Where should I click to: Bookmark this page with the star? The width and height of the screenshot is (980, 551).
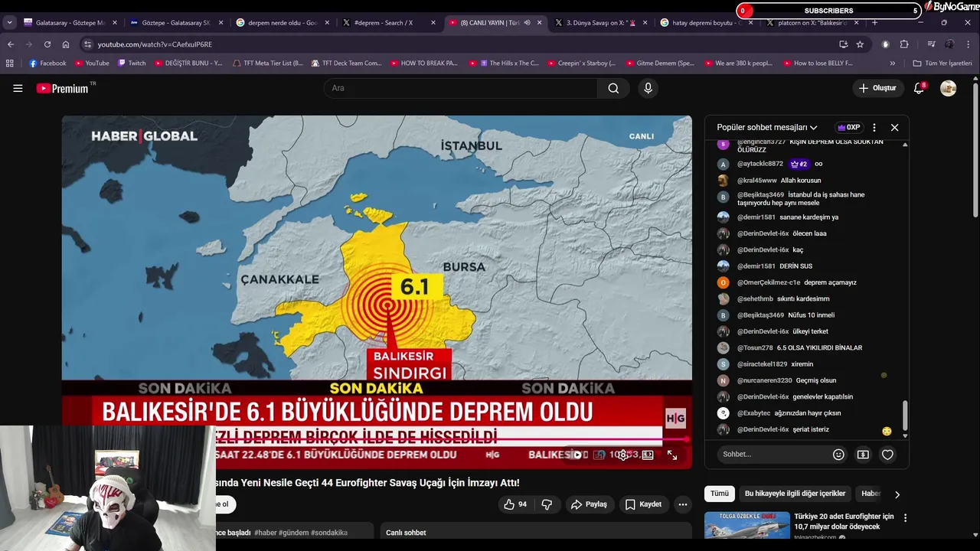click(860, 44)
